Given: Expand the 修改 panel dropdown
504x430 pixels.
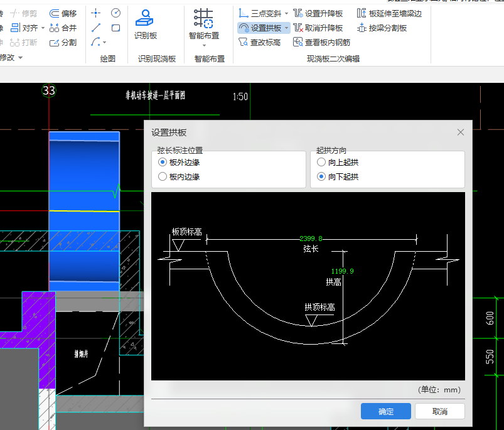Looking at the screenshot, I should (21, 58).
